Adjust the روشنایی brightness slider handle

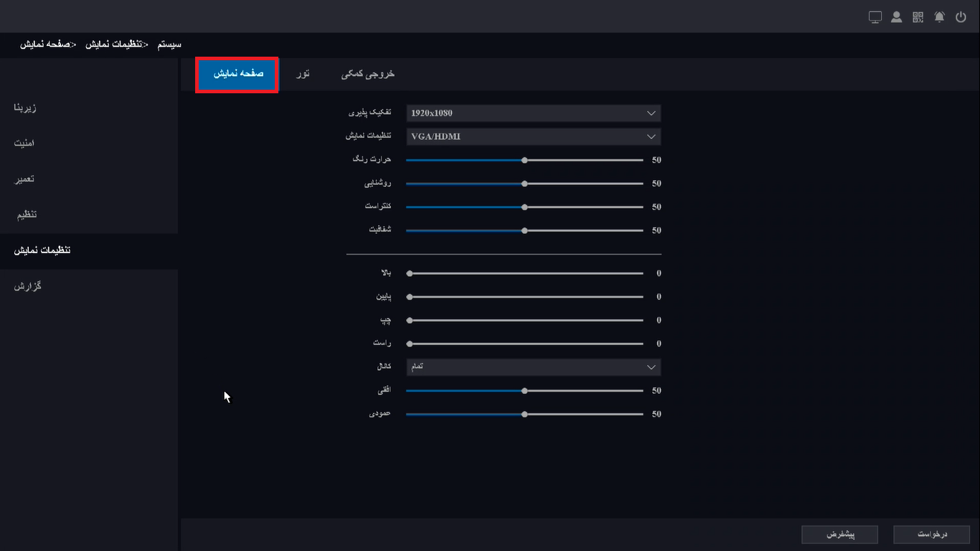(x=524, y=184)
